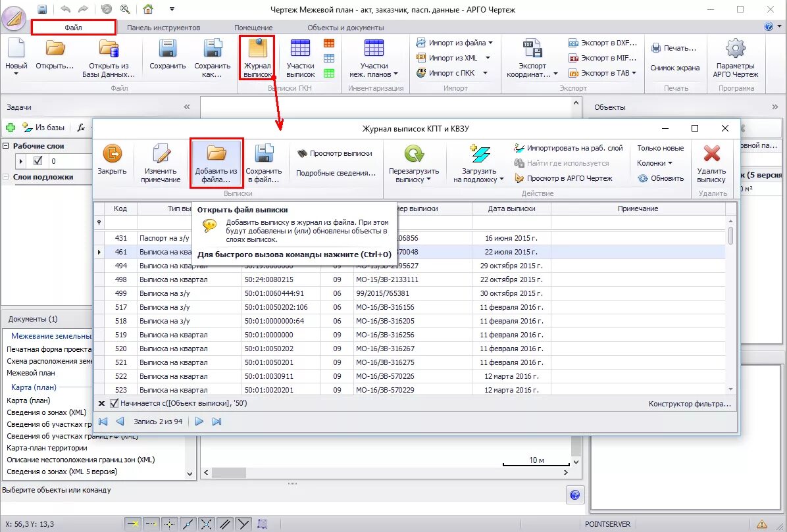Open Конструктор фильтра… link
787x532 pixels.
(690, 404)
